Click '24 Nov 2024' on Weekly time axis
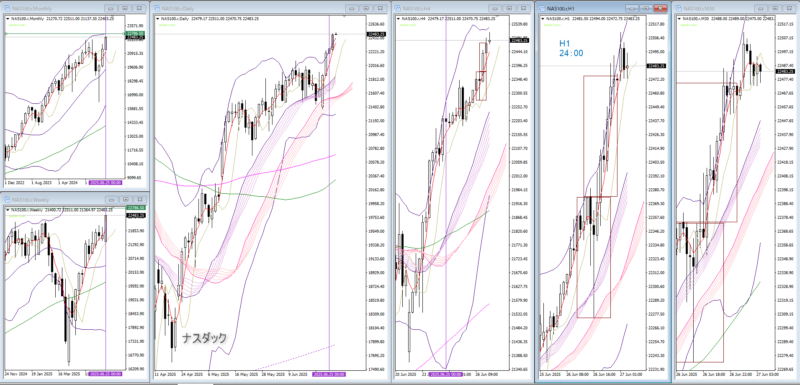 pyautogui.click(x=15, y=374)
